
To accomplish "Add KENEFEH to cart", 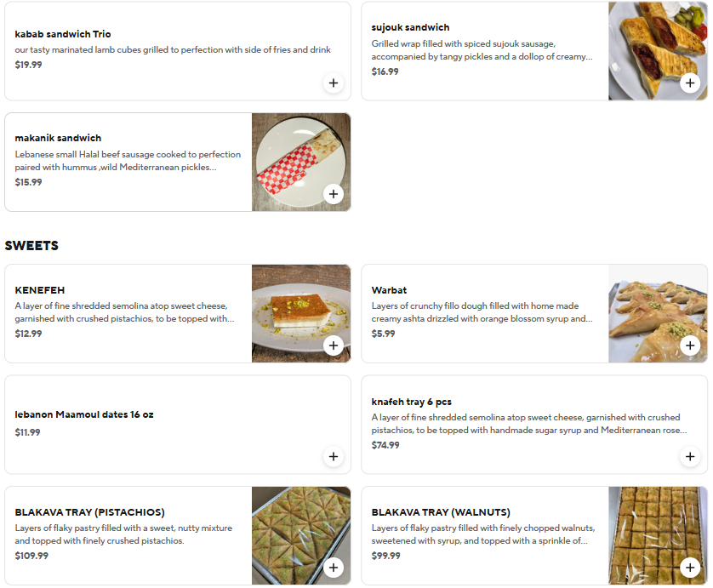I will [x=334, y=345].
